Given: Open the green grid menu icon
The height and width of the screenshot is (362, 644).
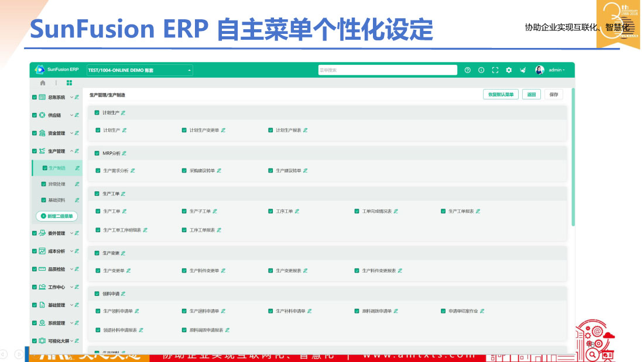Looking at the screenshot, I should (x=69, y=83).
